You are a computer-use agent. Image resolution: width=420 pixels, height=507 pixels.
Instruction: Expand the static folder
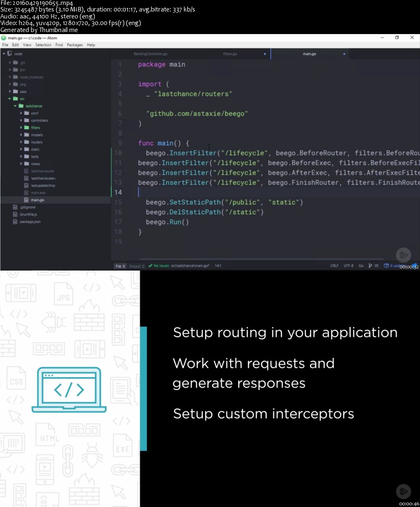(21, 149)
